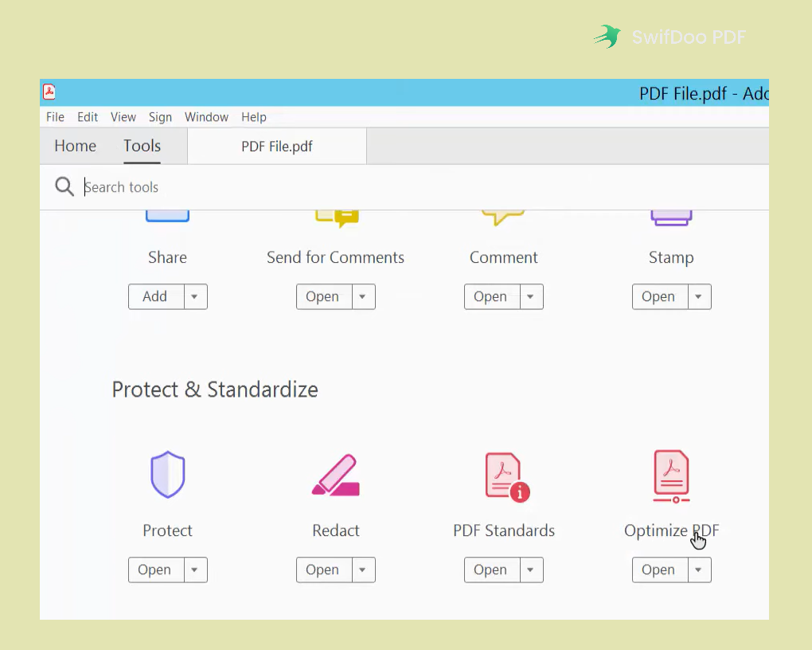Click the Protect shield icon
This screenshot has height=650, width=812.
point(167,474)
